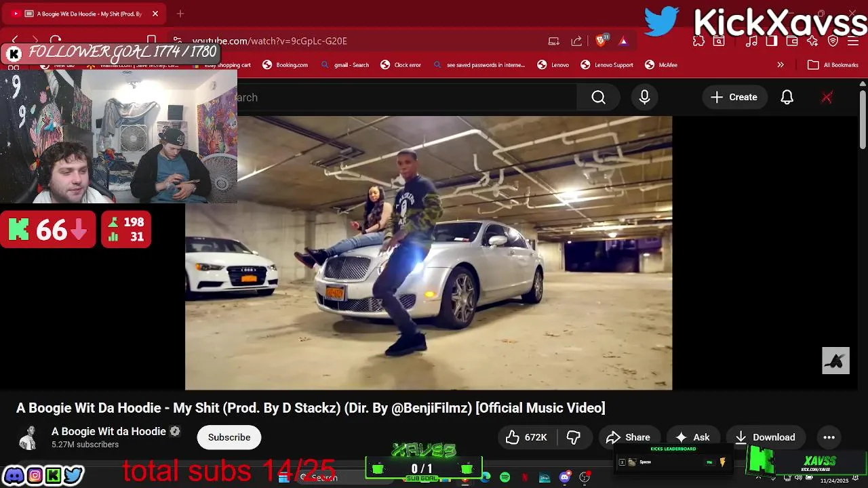Close the A Boogie Wit Da Hoodie tab
Viewport: 868px width, 488px height.
155,14
